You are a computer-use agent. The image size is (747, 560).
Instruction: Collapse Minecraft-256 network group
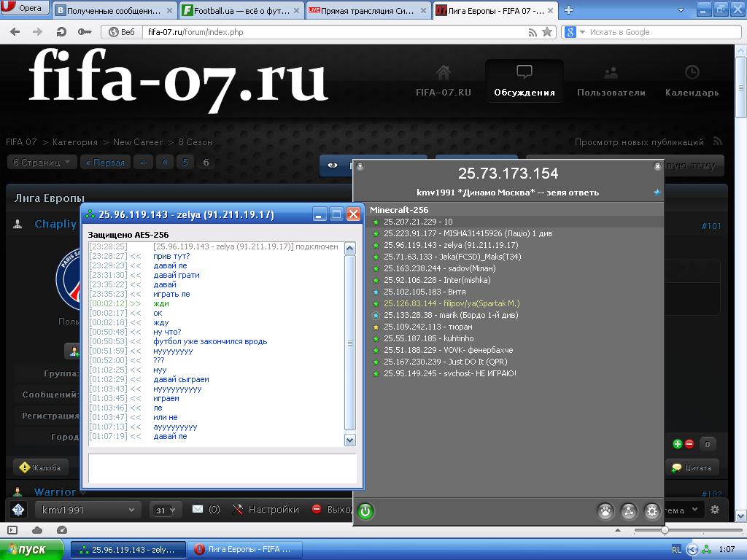[399, 210]
